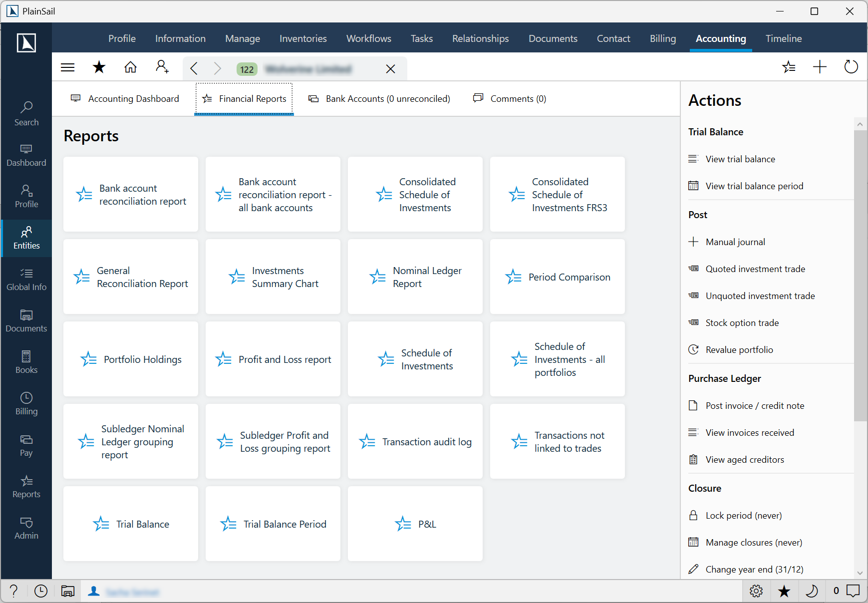Open the Books section from the sidebar

(26, 362)
